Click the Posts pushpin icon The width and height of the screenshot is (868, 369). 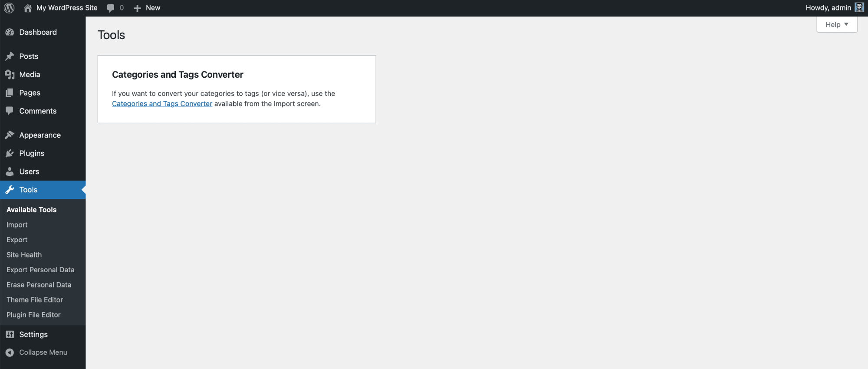click(10, 56)
